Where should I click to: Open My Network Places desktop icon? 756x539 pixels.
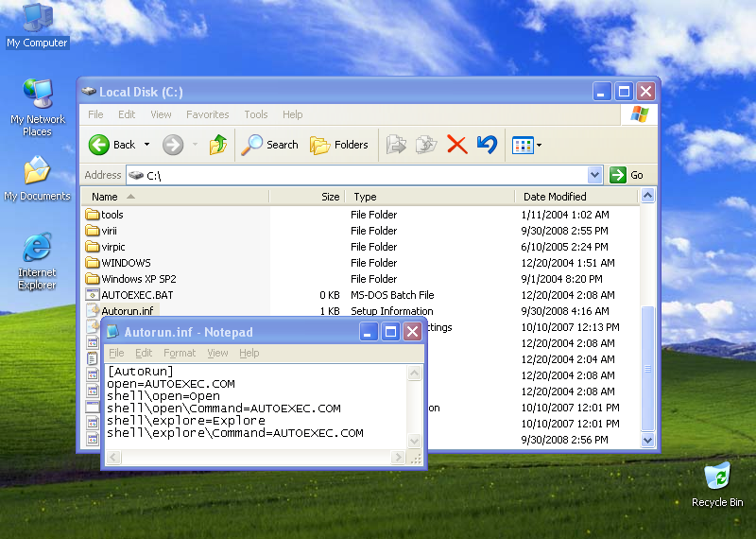tap(37, 108)
